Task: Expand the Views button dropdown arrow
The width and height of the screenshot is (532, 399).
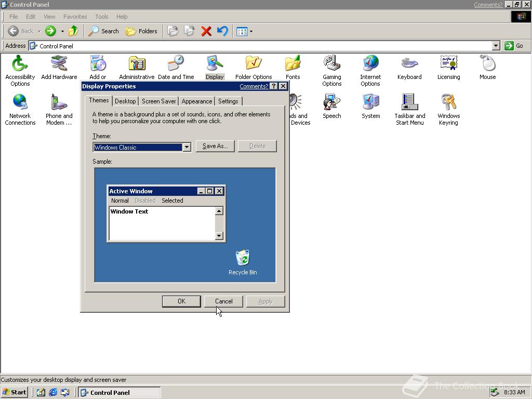Action: click(251, 31)
